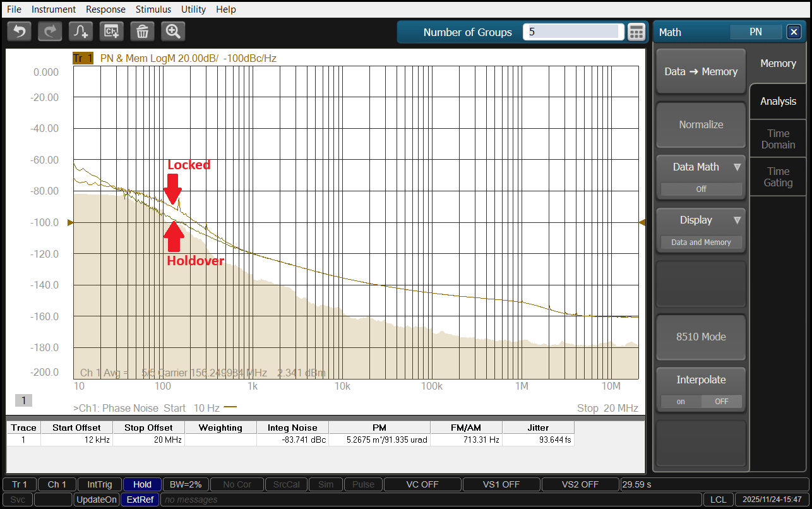Toggle ExtRef in the status bar
Image resolution: width=812 pixels, height=509 pixels.
(140, 500)
